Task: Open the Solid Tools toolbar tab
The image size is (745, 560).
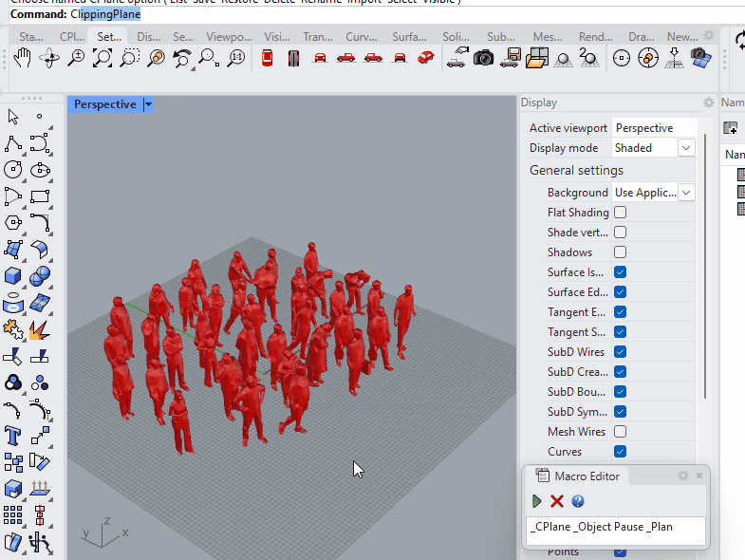Action: click(x=456, y=37)
